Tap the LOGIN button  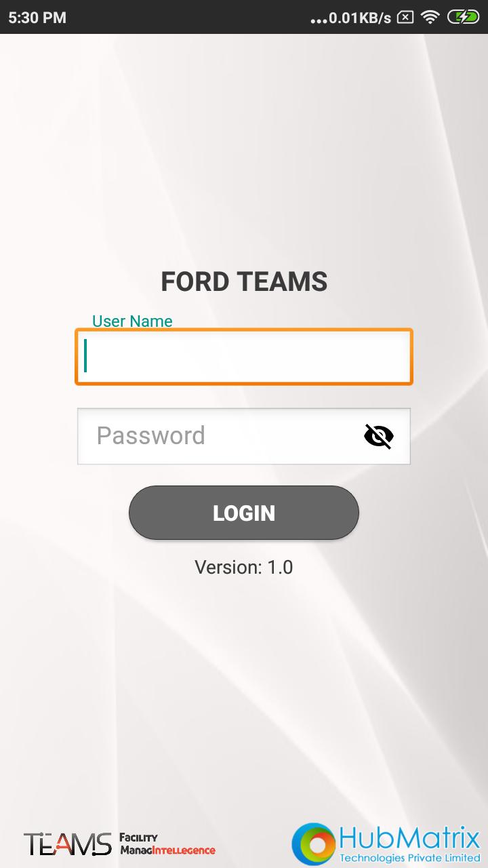pyautogui.click(x=244, y=513)
